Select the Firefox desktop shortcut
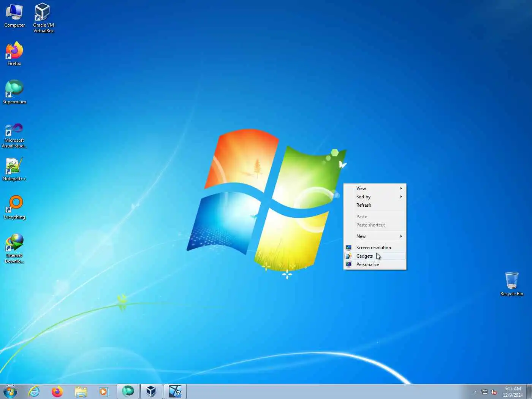532x399 pixels. tap(14, 54)
